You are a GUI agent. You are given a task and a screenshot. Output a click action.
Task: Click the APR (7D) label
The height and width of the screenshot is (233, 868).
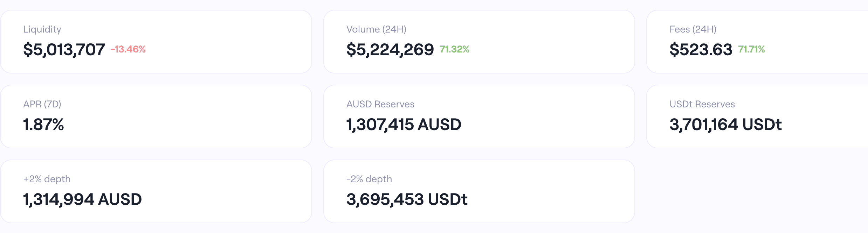pos(42,104)
